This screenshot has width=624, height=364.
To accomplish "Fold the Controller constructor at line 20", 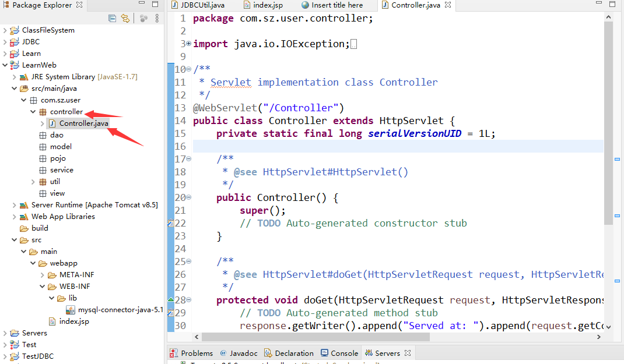I will (x=188, y=197).
